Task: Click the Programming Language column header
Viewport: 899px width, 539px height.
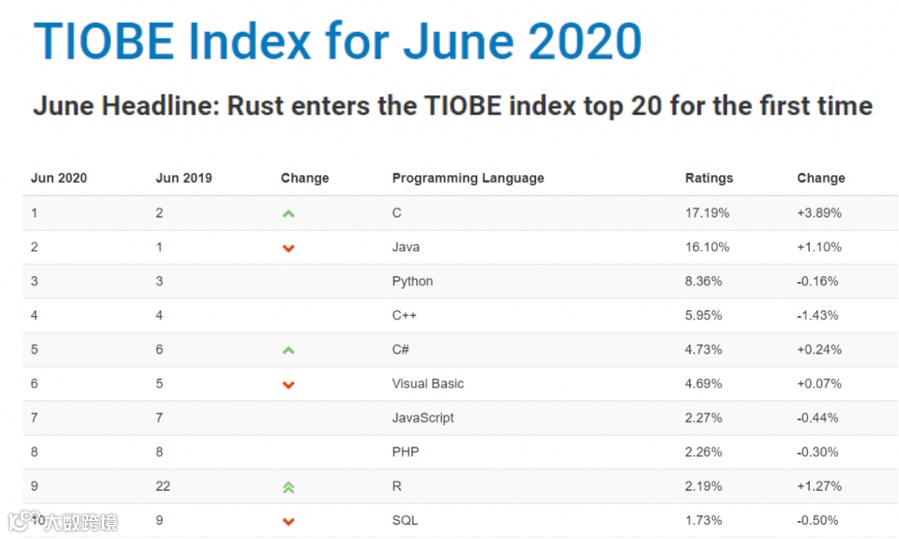Action: click(468, 178)
